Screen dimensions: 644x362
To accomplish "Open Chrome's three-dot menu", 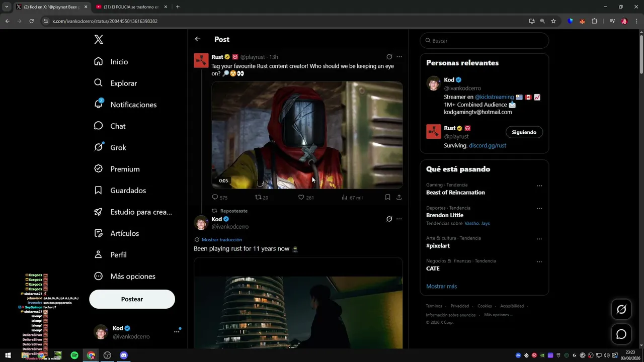I will [635, 21].
